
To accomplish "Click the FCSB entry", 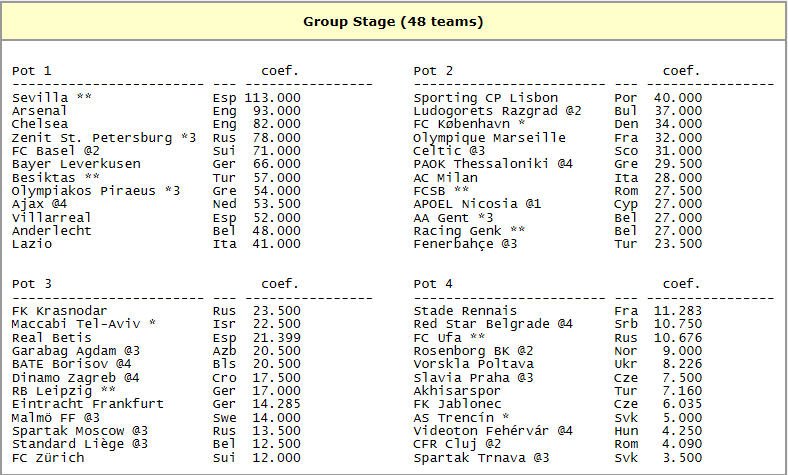I will [441, 191].
